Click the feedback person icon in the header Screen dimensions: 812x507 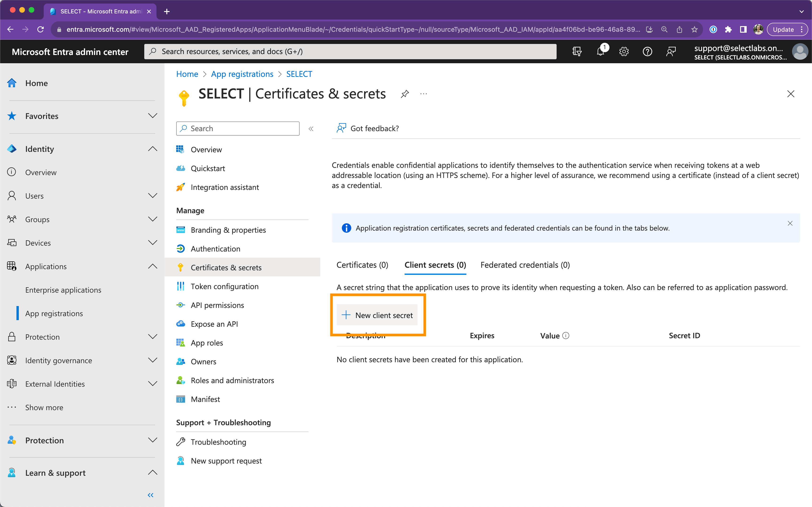[671, 51]
